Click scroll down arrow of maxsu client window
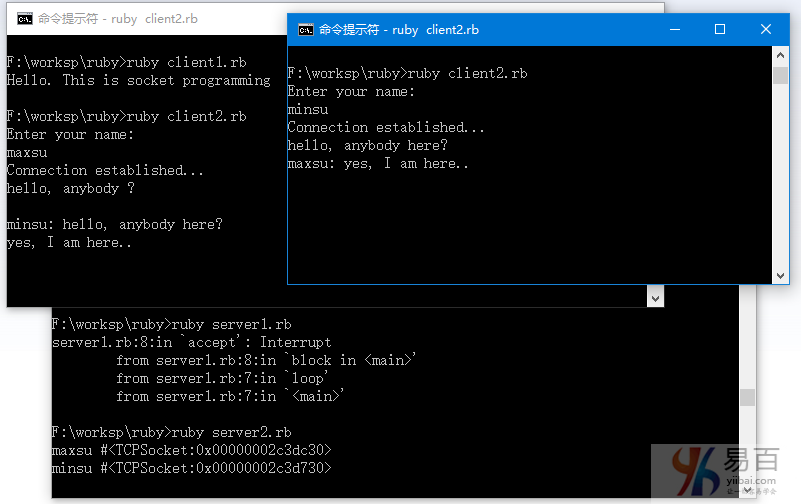 pyautogui.click(x=655, y=298)
